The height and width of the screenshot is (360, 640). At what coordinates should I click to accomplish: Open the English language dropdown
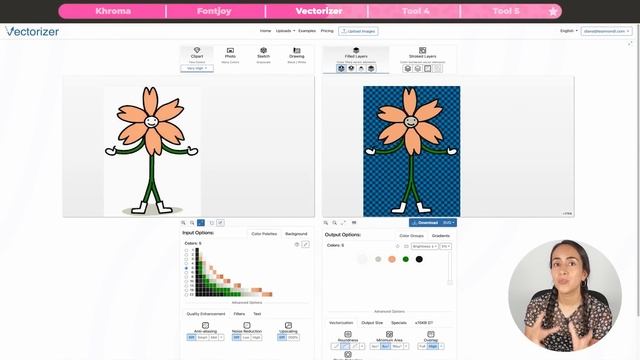569,31
